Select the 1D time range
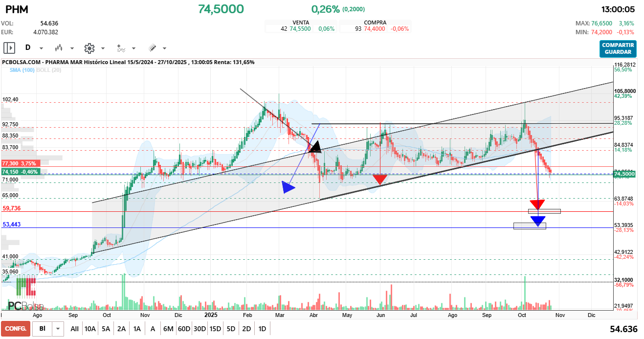 click(x=262, y=329)
